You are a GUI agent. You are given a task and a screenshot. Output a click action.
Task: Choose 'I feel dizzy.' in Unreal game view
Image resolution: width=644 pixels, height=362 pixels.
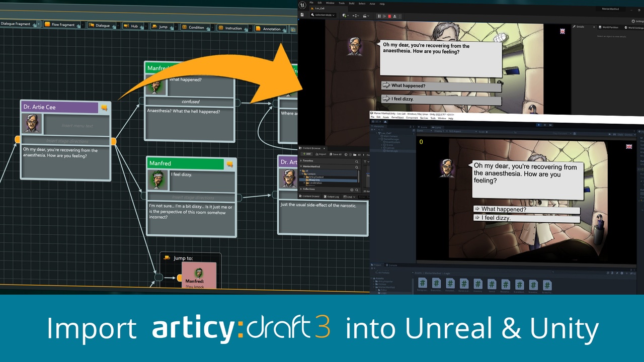(x=441, y=100)
